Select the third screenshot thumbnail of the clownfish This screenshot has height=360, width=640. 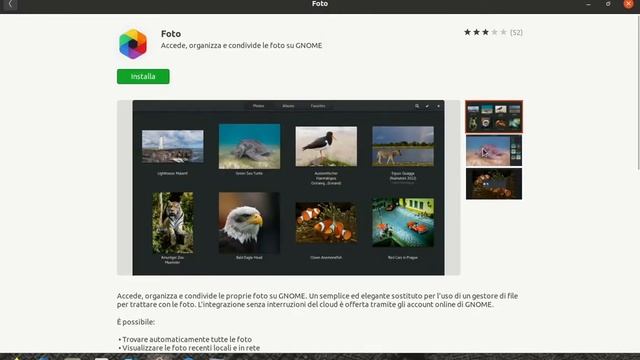pos(493,184)
